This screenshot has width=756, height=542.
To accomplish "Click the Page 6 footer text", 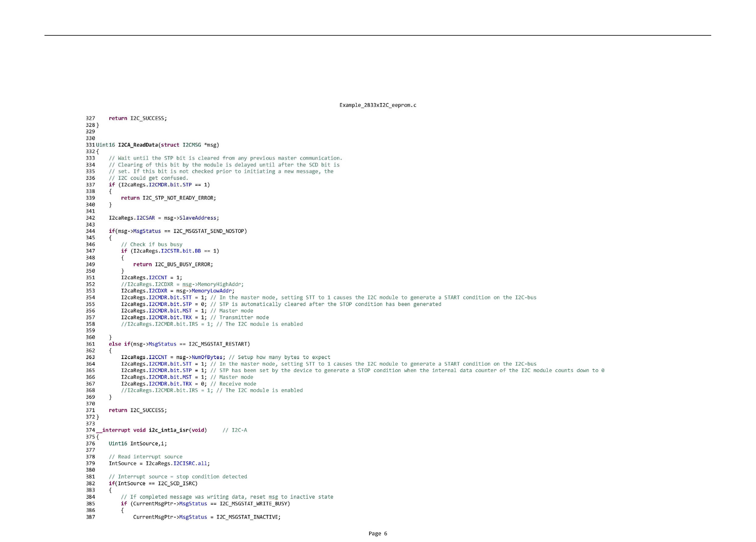I will pyautogui.click(x=378, y=533).
